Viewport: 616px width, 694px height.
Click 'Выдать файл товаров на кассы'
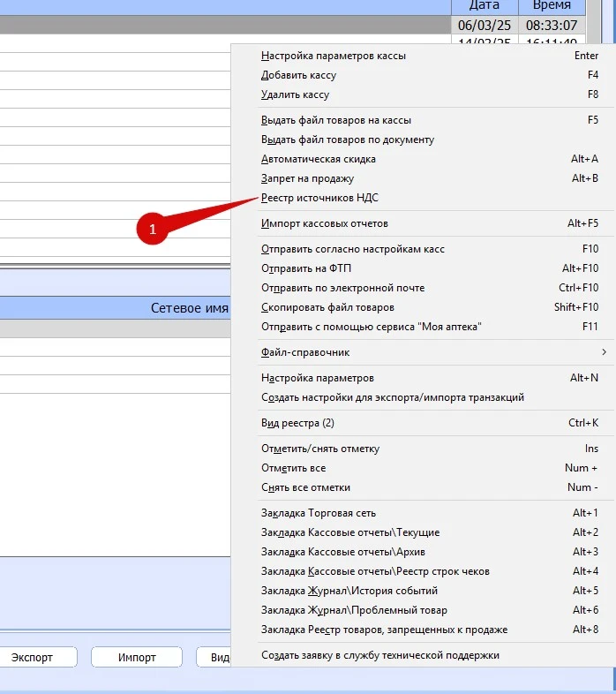tap(336, 120)
